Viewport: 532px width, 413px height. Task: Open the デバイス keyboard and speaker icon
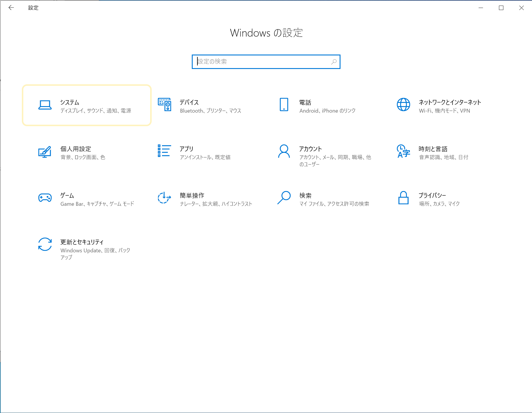click(x=164, y=105)
